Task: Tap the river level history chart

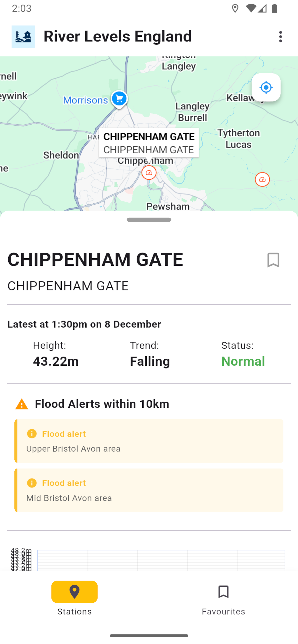Action: pos(161,560)
